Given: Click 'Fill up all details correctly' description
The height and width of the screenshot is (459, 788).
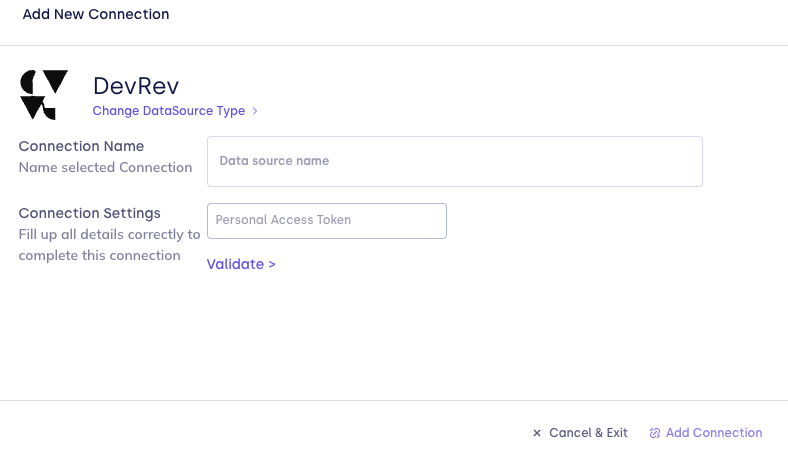Looking at the screenshot, I should coord(110,245).
